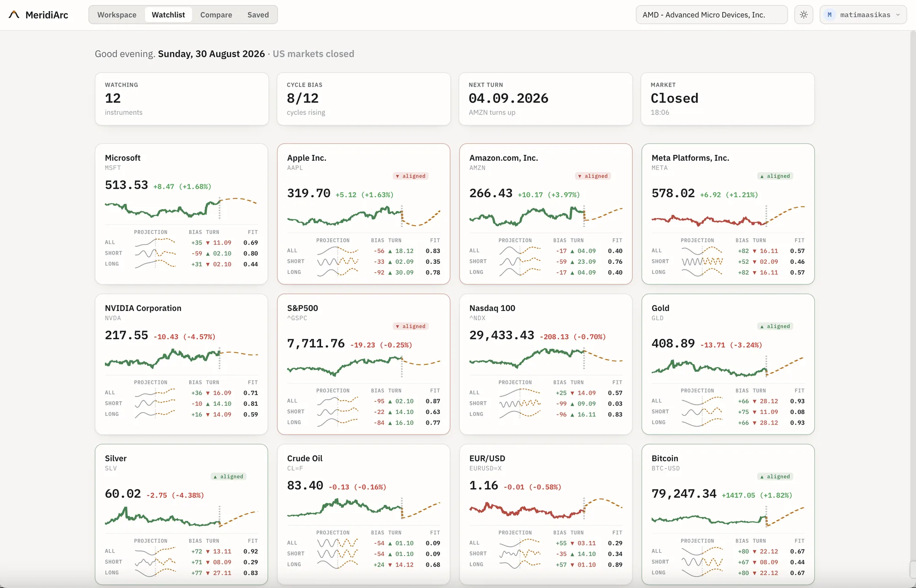Click the aligned badge on Amazon card
Viewport: 916px width, 588px height.
tap(593, 176)
